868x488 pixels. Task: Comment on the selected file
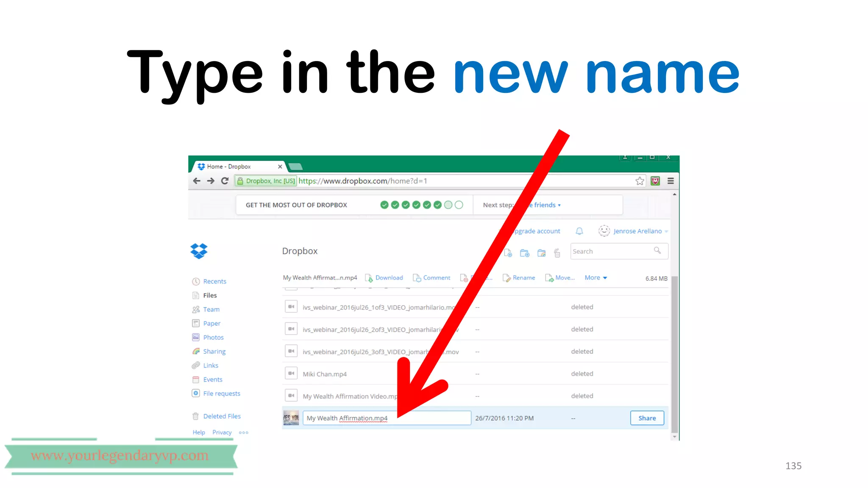tap(431, 278)
